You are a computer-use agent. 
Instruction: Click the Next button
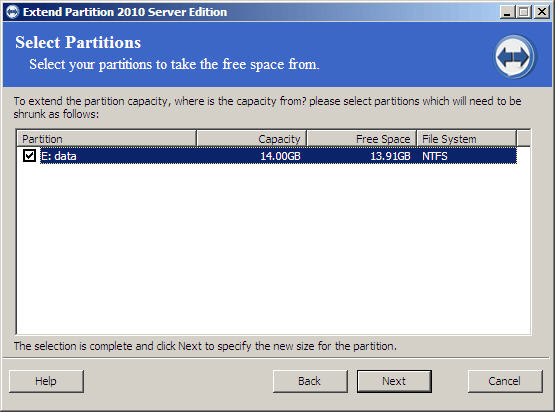(x=394, y=381)
